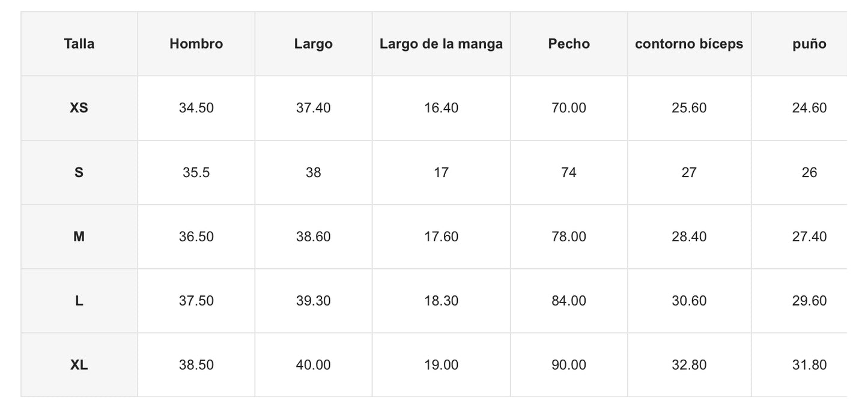Click the XS puño value 24.60
868x401 pixels.
(x=809, y=108)
